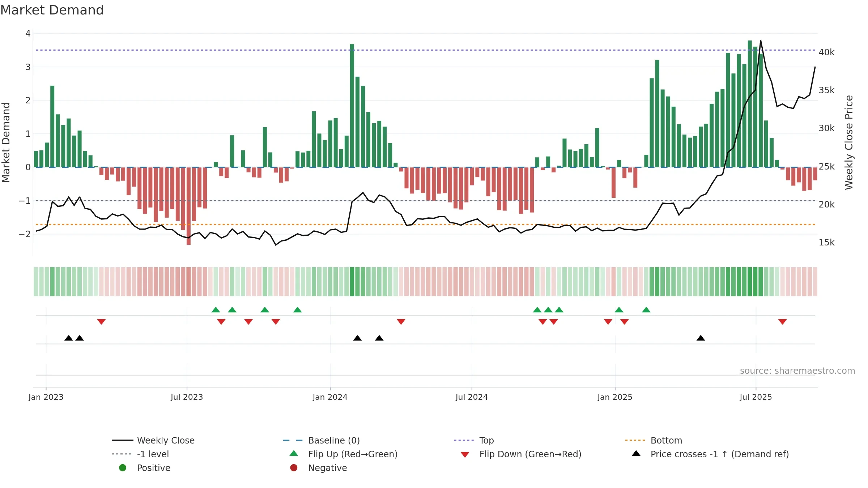Click the red down-triangle icon in the legend
The height and width of the screenshot is (488, 868).
(x=465, y=455)
